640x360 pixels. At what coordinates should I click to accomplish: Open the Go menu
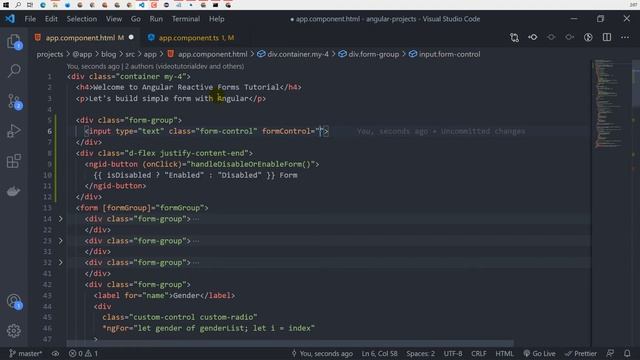tap(136, 19)
